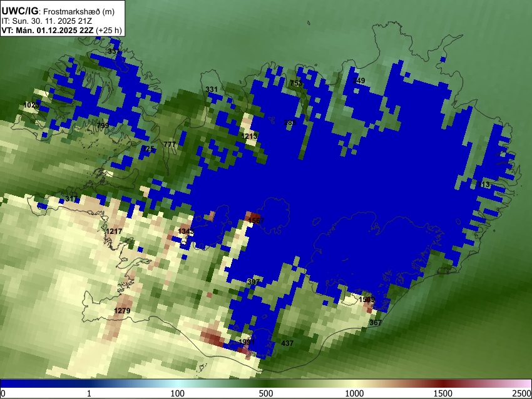Click the 'UWC/IG: Frostmarkshæð (m)' title text
The width and height of the screenshot is (532, 399).
coord(58,11)
